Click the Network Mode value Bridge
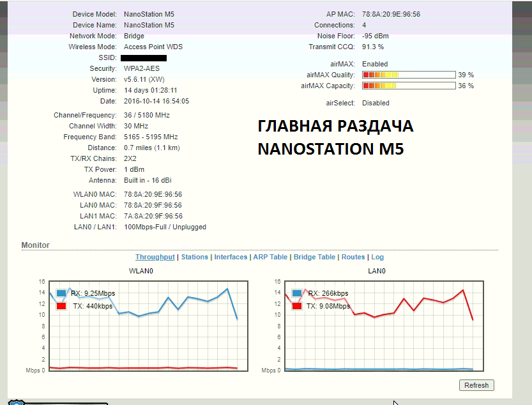The height and width of the screenshot is (405, 532). [x=134, y=36]
